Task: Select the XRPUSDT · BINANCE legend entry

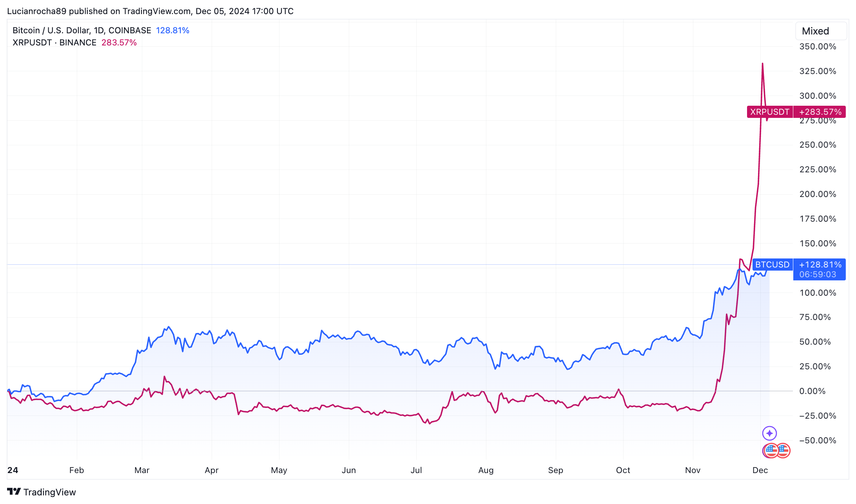Action: point(54,43)
